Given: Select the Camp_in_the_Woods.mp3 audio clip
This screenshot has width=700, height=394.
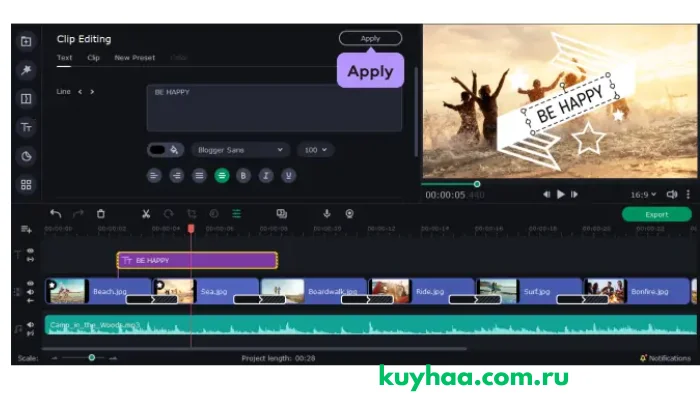Looking at the screenshot, I should [371, 325].
